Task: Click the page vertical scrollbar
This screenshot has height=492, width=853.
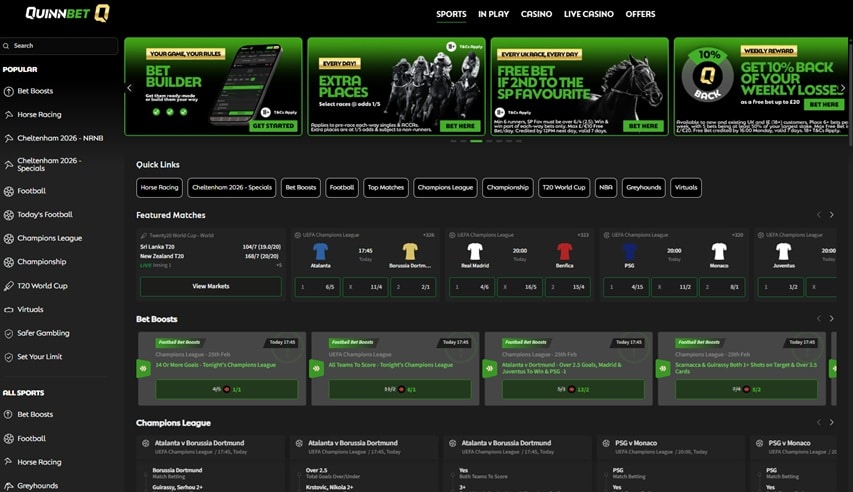Action: point(850,93)
